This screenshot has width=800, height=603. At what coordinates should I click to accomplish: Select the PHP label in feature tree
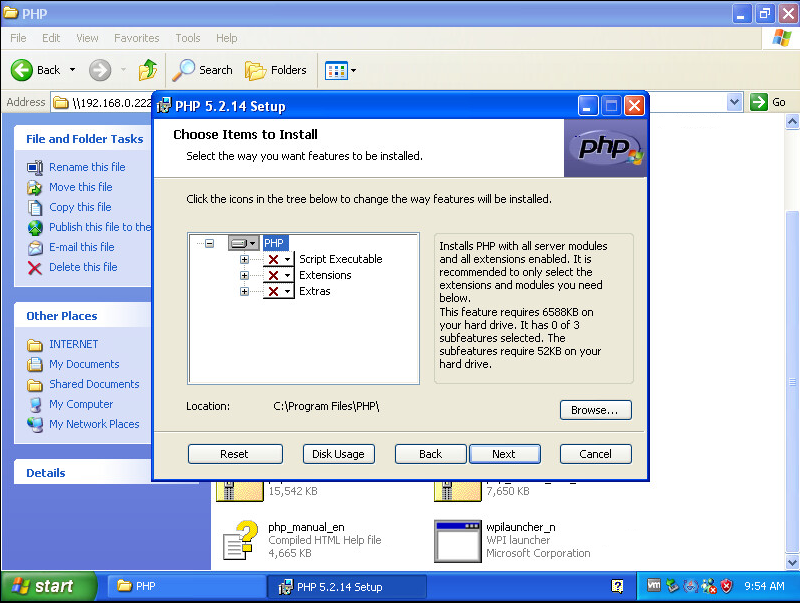coord(274,243)
